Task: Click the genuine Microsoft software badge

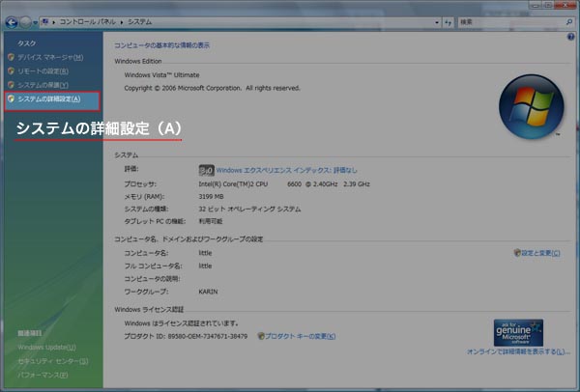Action: [x=518, y=332]
